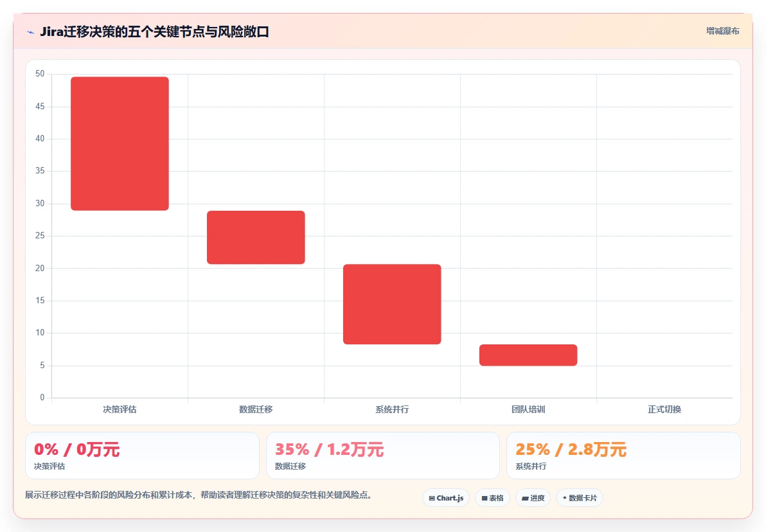Click the y-axis value 10

click(40, 333)
